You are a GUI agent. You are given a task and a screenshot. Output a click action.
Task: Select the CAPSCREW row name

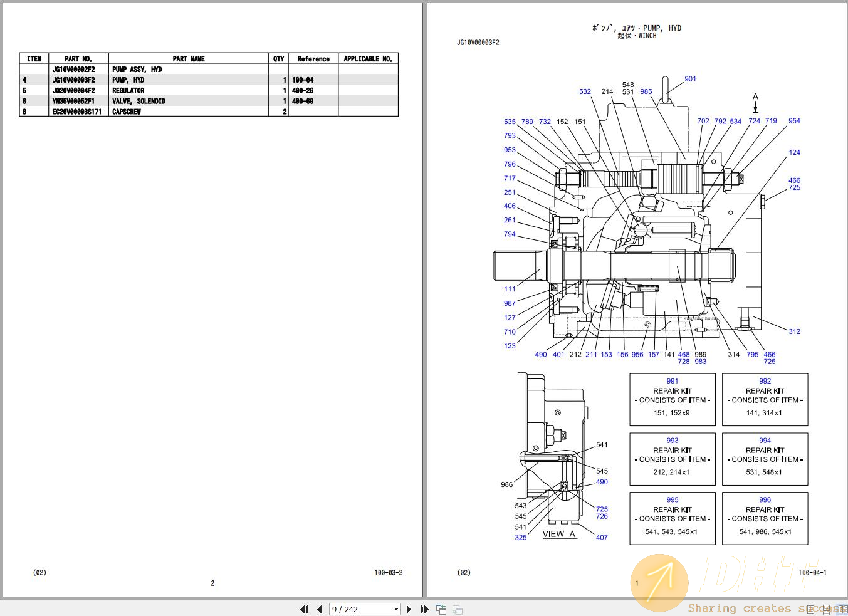pos(127,112)
